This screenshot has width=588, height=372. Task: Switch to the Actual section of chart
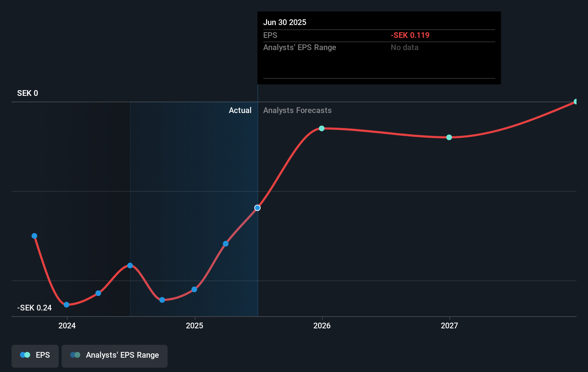pos(240,110)
